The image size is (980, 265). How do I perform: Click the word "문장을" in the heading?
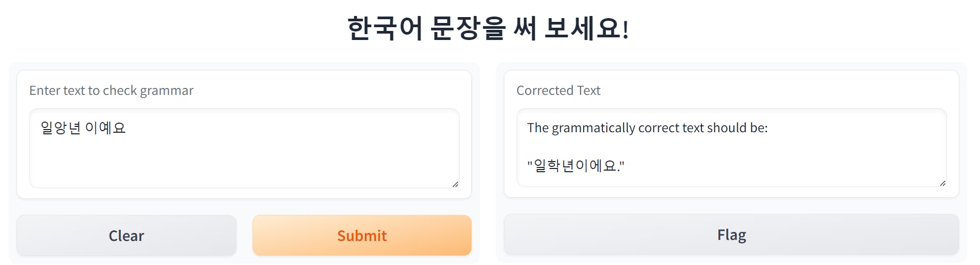[x=467, y=28]
